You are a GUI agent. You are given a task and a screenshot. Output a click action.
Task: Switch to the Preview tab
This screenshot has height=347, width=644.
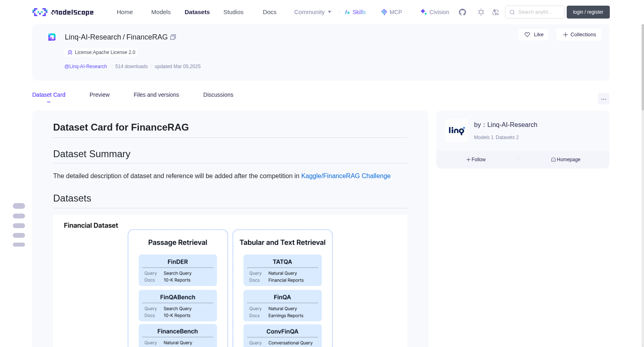pyautogui.click(x=99, y=95)
